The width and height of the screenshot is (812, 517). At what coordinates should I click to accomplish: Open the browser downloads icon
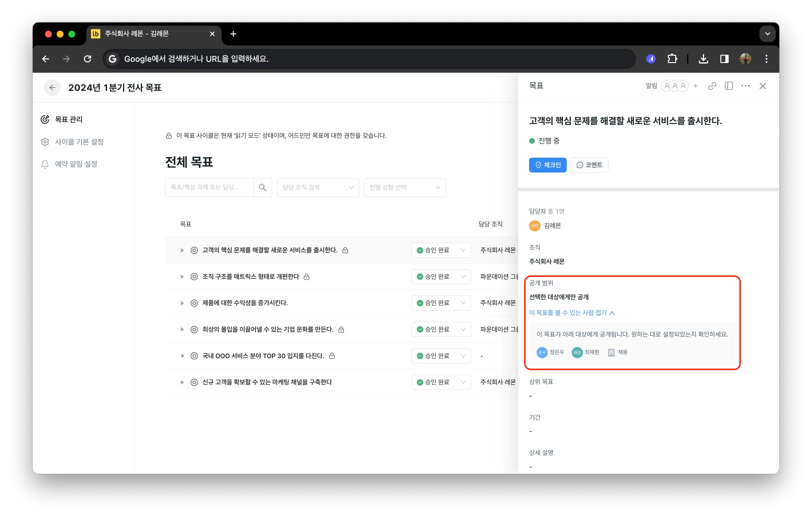[x=703, y=59]
